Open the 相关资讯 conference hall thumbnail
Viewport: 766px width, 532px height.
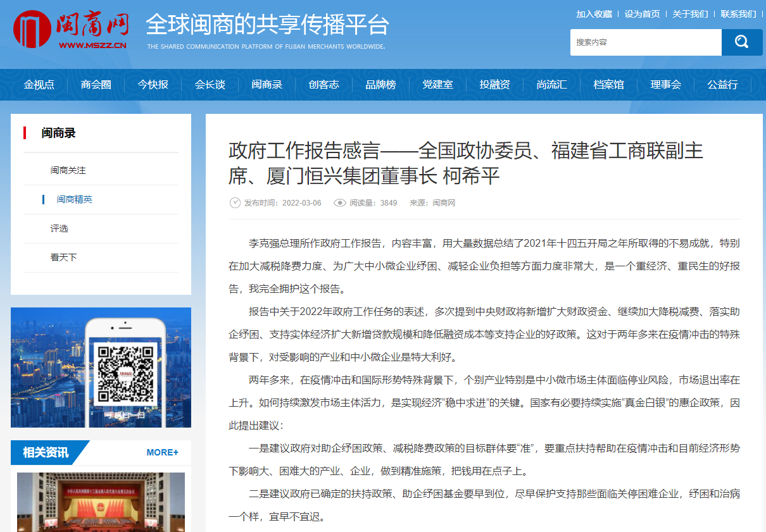tap(101, 502)
